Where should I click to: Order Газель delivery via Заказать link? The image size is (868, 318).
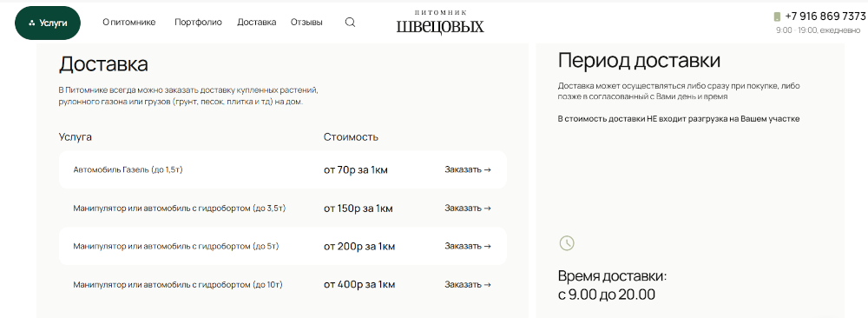coord(468,169)
